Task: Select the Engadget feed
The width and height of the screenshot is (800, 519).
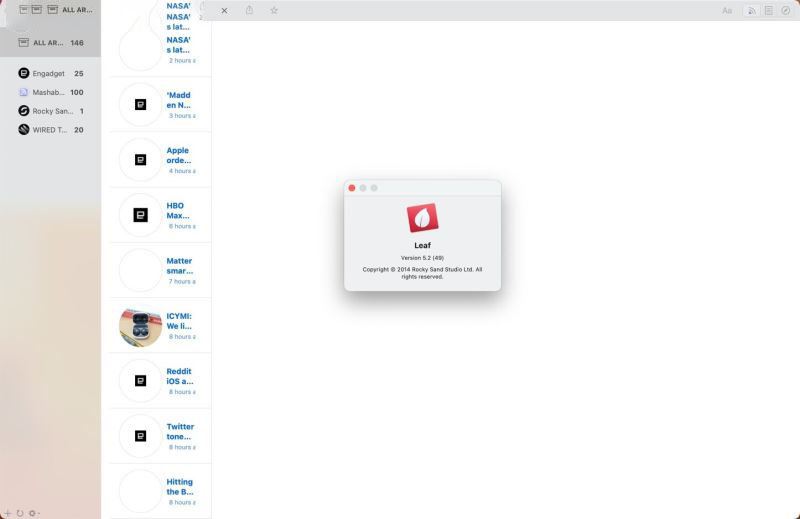Action: (x=51, y=73)
